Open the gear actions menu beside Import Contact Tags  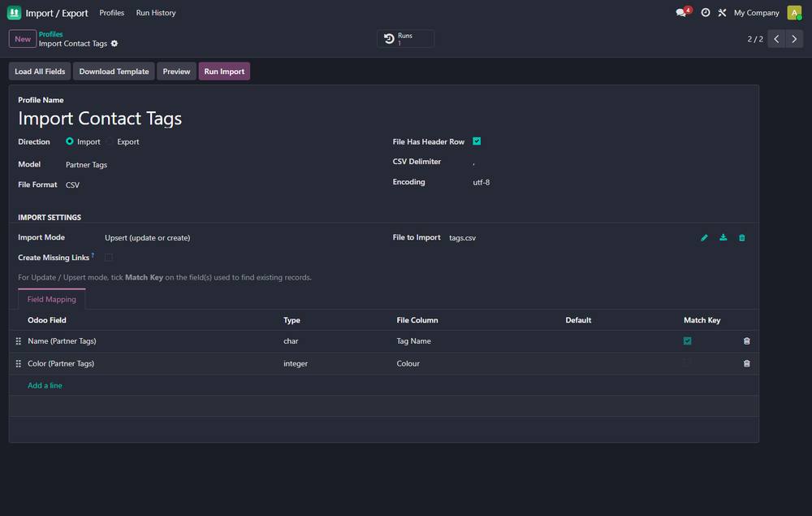(x=114, y=44)
